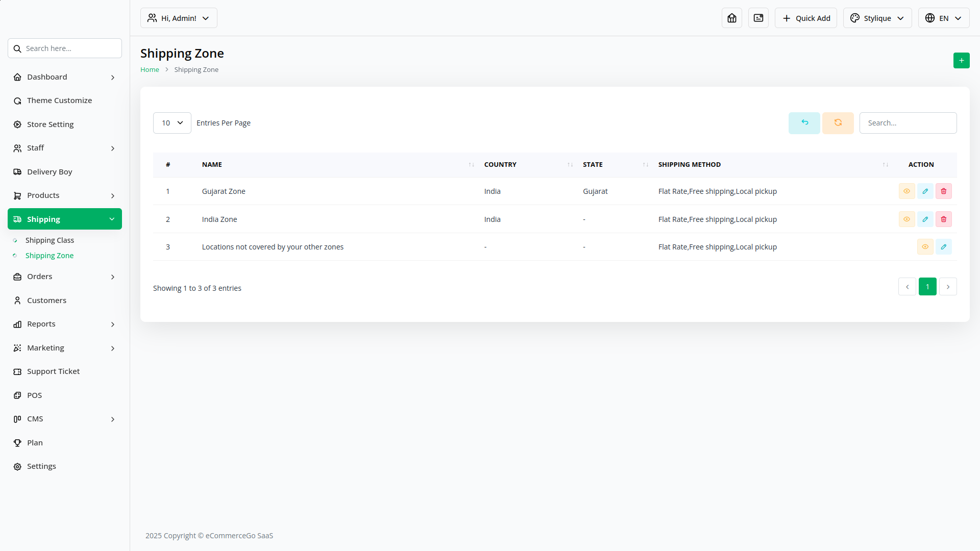View India Zone details via eye icon
Screen dimensions: 980x551
tap(906, 219)
